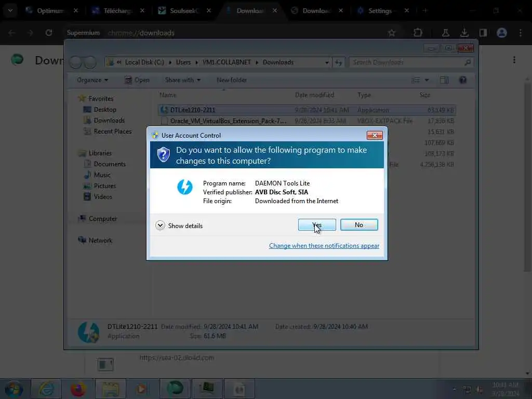Viewport: 532px width, 399px height.
Task: Toggle browser side panel icon
Action: [483, 33]
